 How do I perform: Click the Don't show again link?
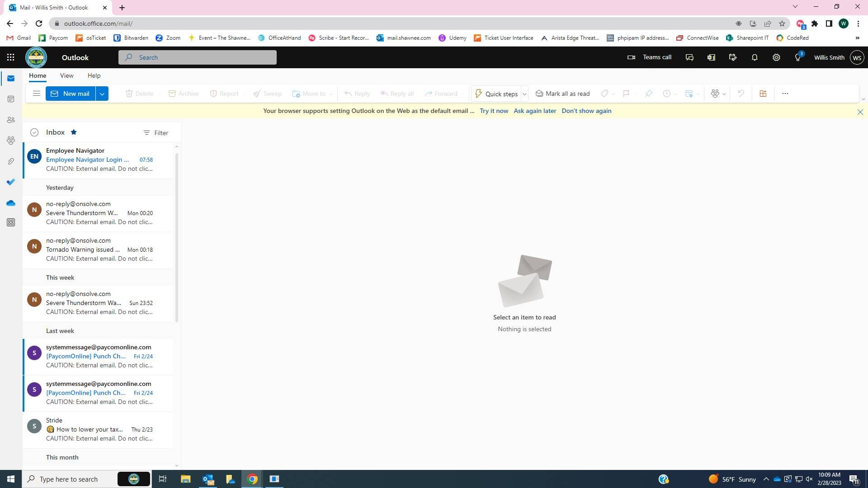click(586, 111)
